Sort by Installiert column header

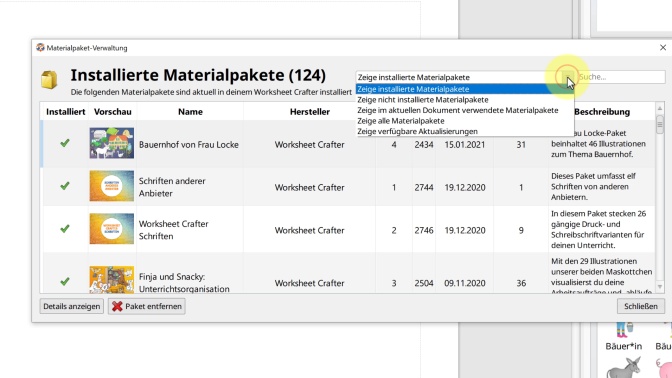pos(66,112)
